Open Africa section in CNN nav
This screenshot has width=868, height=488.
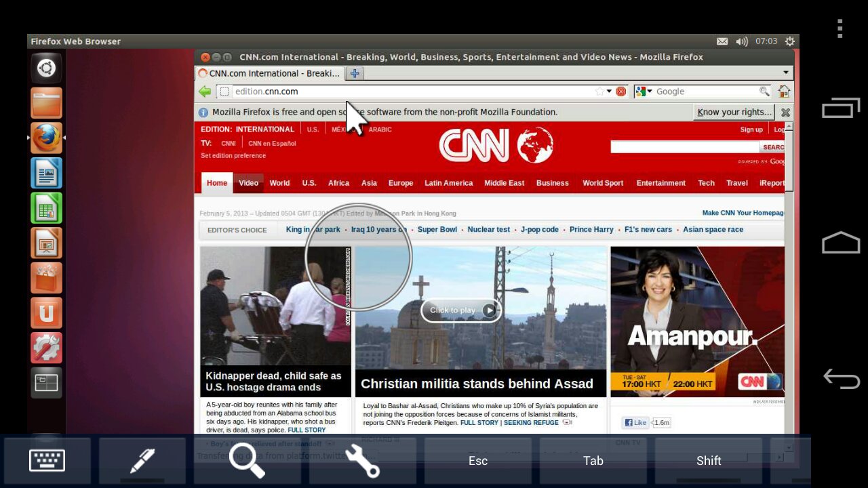click(338, 183)
